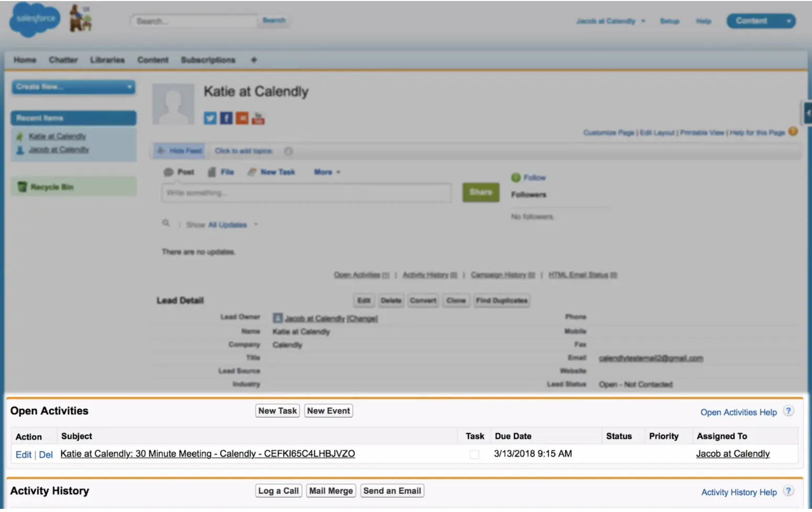Open the lead's Twitter profile icon

coord(210,118)
